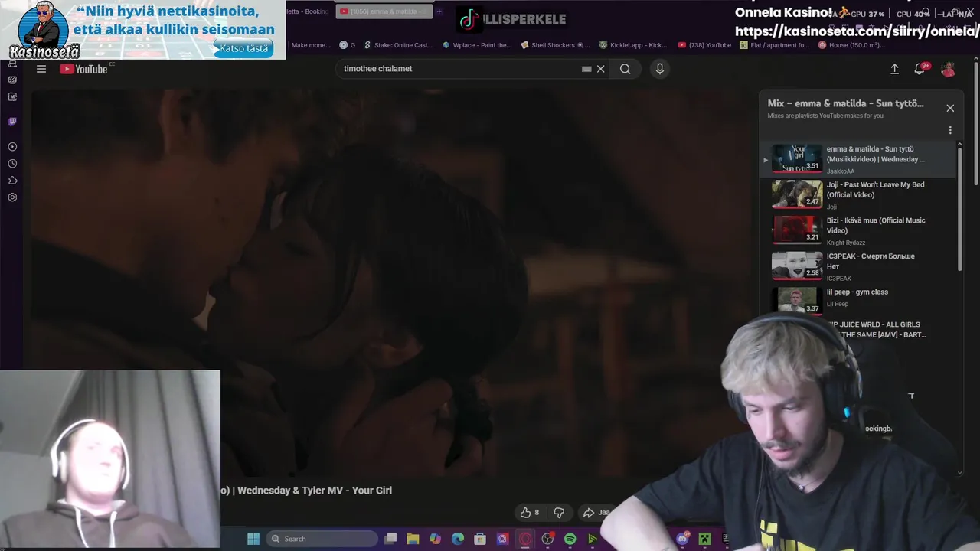Viewport: 980px width, 551px height.
Task: Click the JaakkoAA channel name
Action: [x=841, y=171]
